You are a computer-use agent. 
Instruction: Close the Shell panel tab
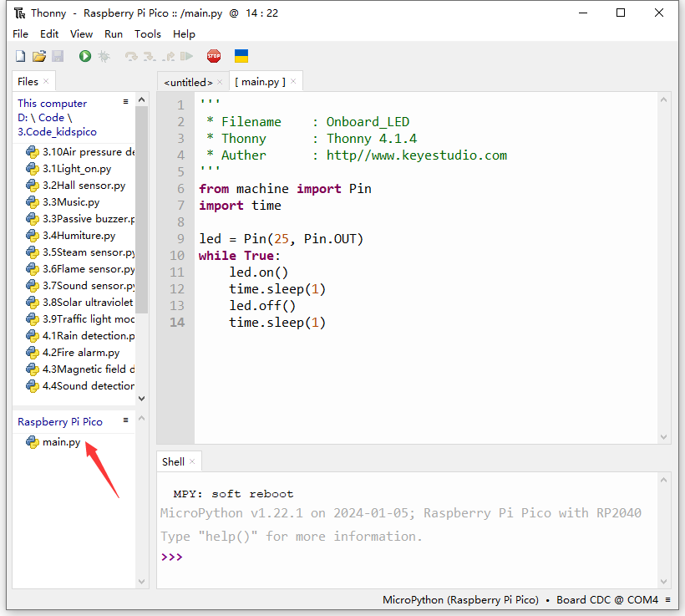(192, 461)
